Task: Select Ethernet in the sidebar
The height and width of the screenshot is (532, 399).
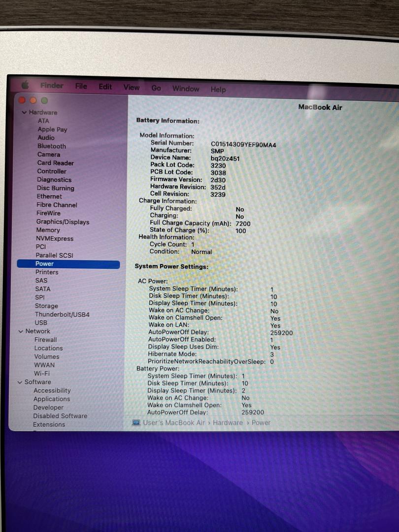Action: 49,197
